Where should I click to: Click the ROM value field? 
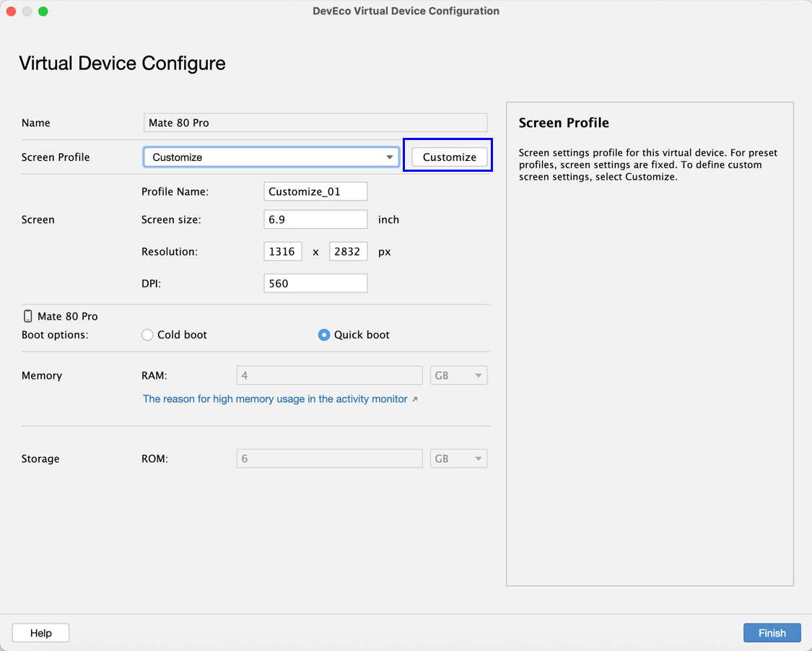tap(329, 459)
